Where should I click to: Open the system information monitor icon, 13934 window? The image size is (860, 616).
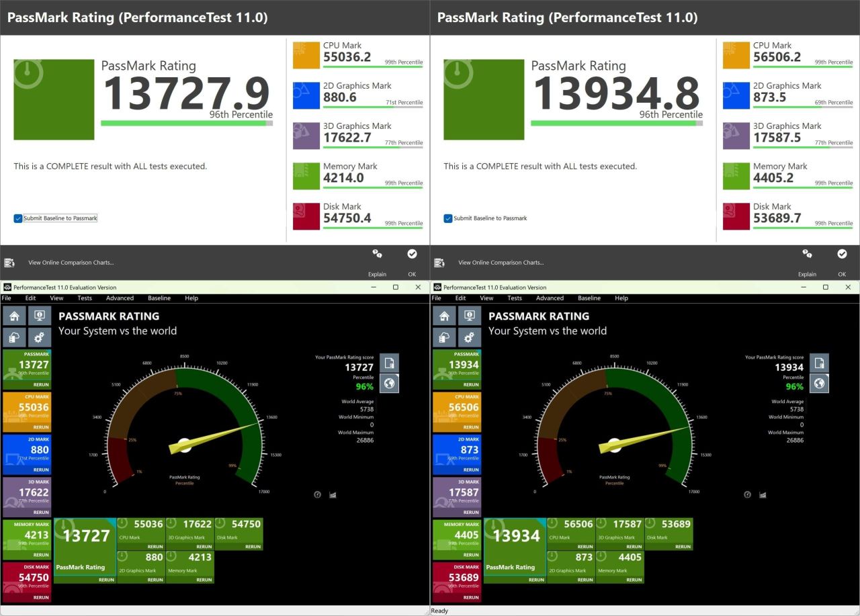tap(470, 315)
